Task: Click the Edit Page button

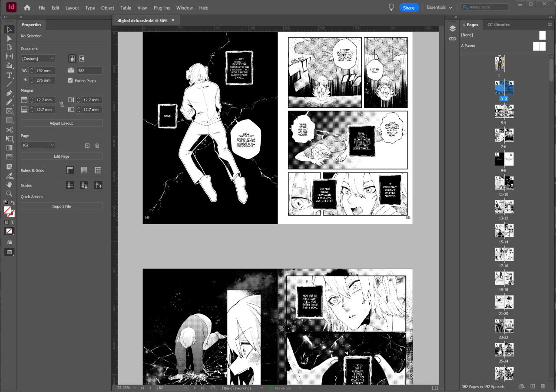Action: 62,156
